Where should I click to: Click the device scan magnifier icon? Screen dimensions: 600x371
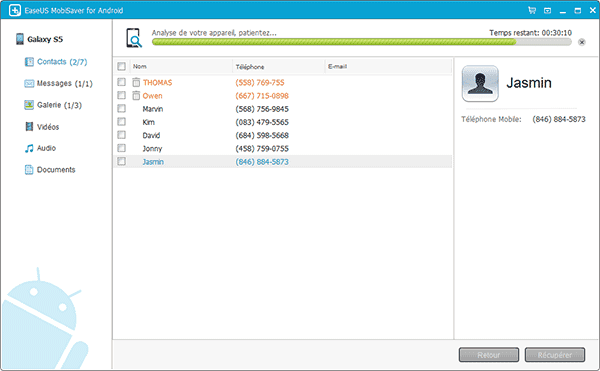coord(134,38)
